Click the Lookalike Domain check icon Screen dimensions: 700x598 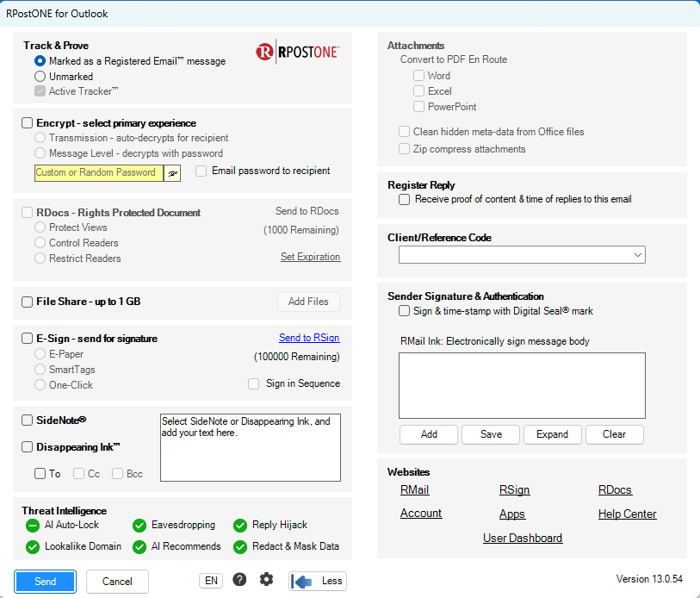coord(33,547)
